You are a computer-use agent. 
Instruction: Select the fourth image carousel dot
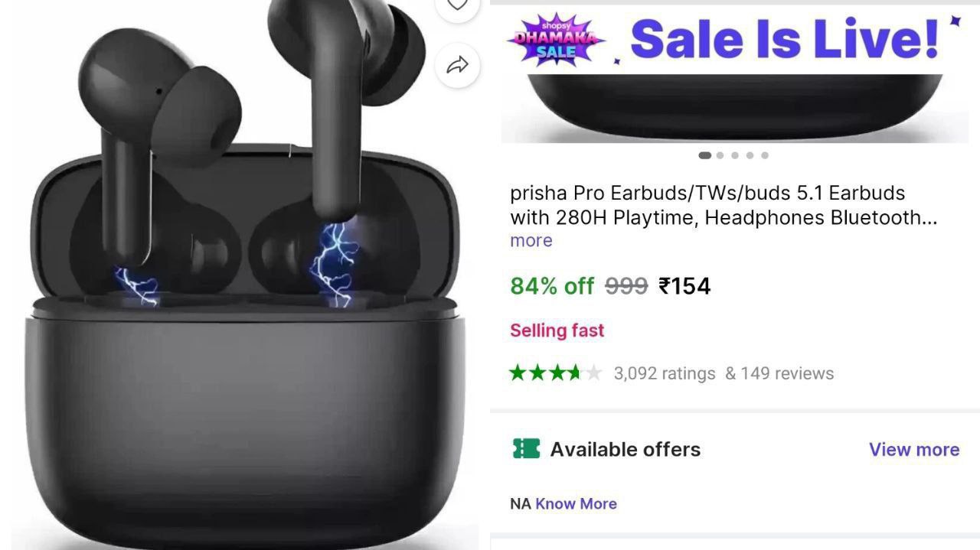(x=750, y=155)
